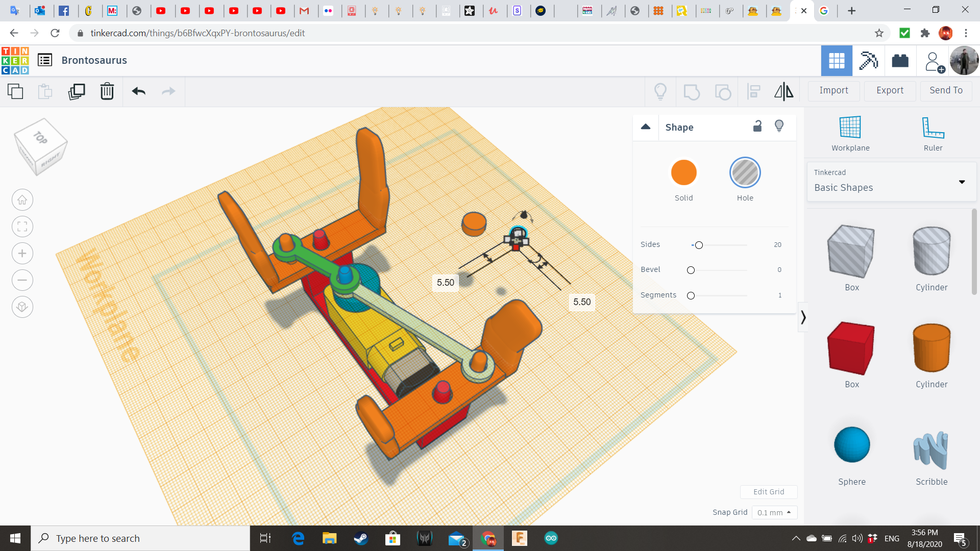Click the Duplicate and repeat icon

coord(77,91)
